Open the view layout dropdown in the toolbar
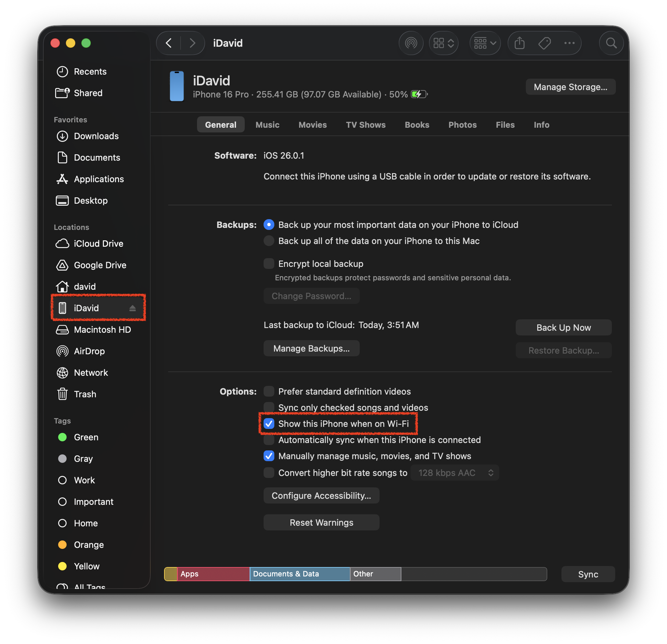 pyautogui.click(x=443, y=43)
